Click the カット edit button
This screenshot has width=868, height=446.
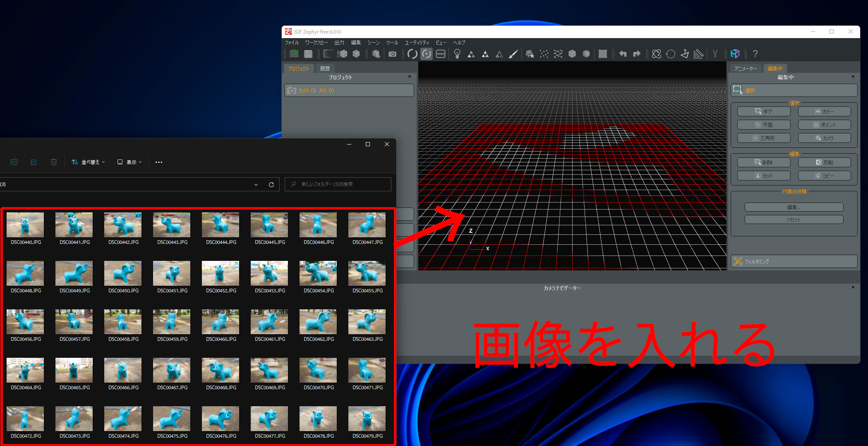point(764,176)
